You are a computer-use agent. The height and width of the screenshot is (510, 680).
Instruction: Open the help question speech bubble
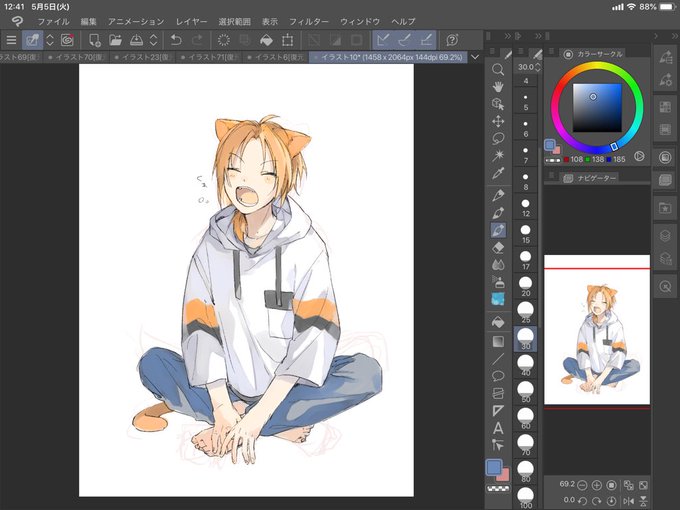(452, 40)
